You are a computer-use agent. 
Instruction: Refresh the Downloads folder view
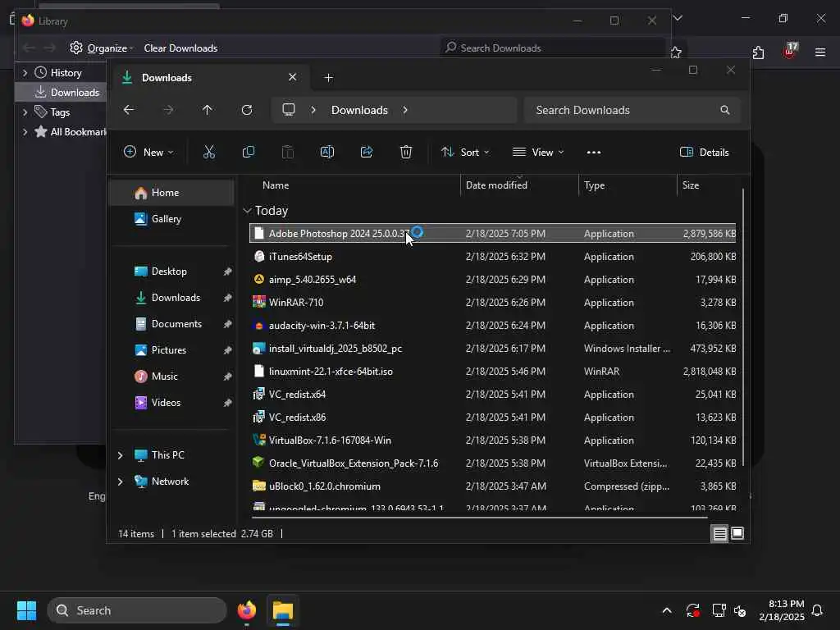[247, 110]
